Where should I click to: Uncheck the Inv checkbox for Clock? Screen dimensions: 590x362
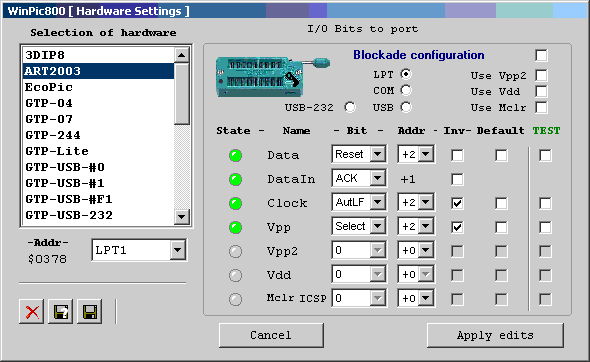457,204
